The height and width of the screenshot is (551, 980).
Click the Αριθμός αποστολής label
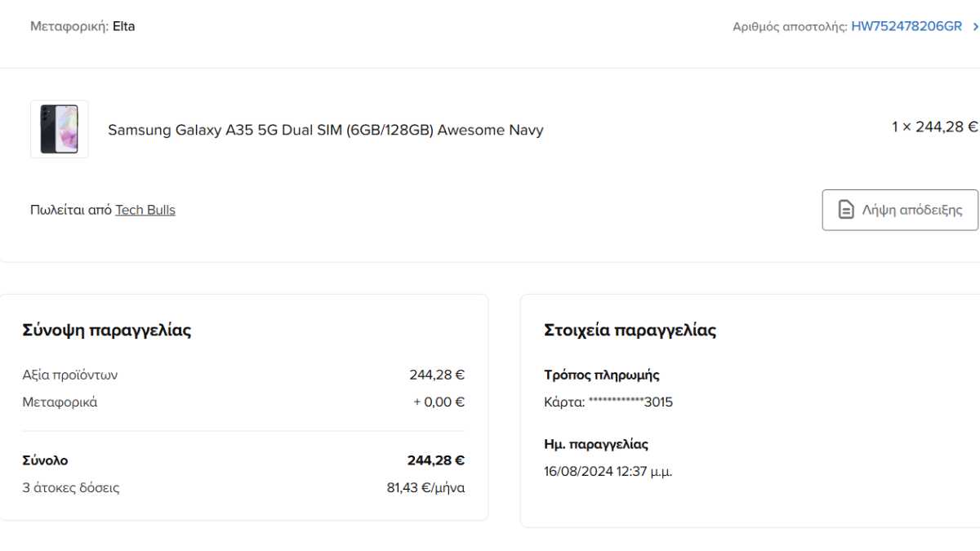790,27
